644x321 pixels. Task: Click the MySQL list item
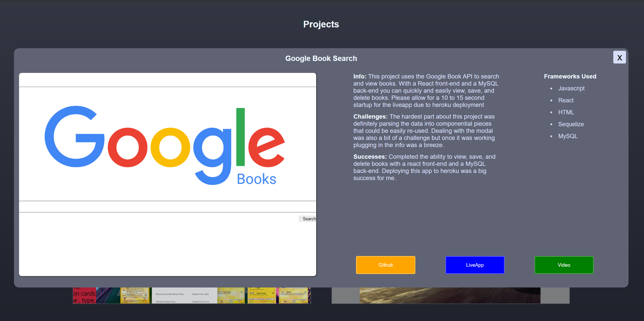point(568,136)
